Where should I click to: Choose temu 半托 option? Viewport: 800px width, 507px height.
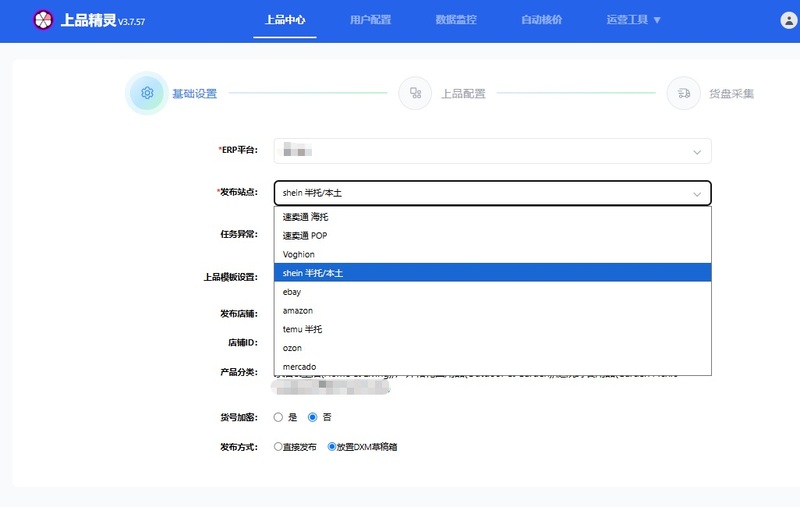(492, 329)
